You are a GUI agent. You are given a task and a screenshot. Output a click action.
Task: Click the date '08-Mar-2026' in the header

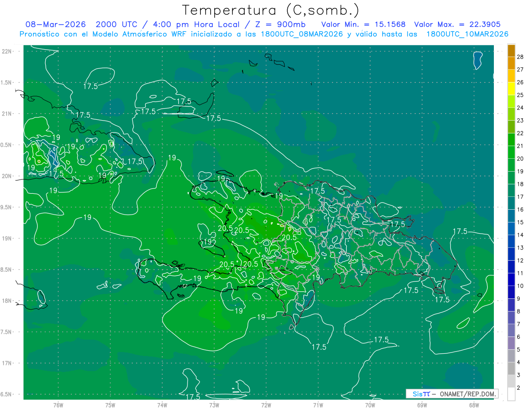[56, 24]
